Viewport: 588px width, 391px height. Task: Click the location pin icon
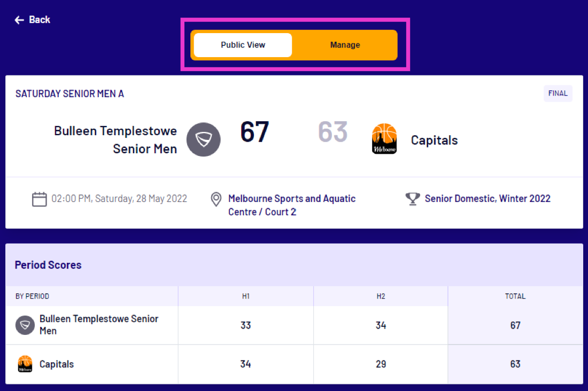tap(216, 199)
